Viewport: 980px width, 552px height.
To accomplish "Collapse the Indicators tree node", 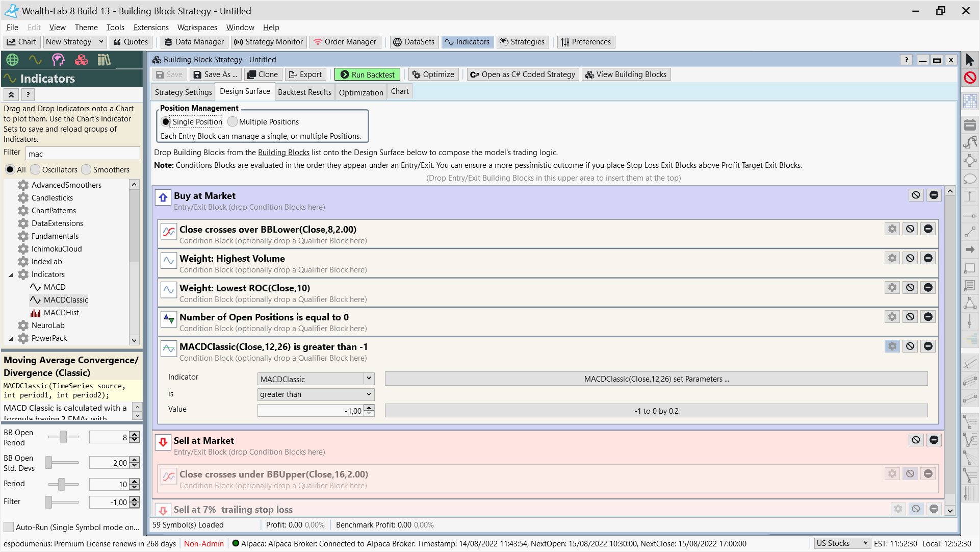I will click(11, 275).
